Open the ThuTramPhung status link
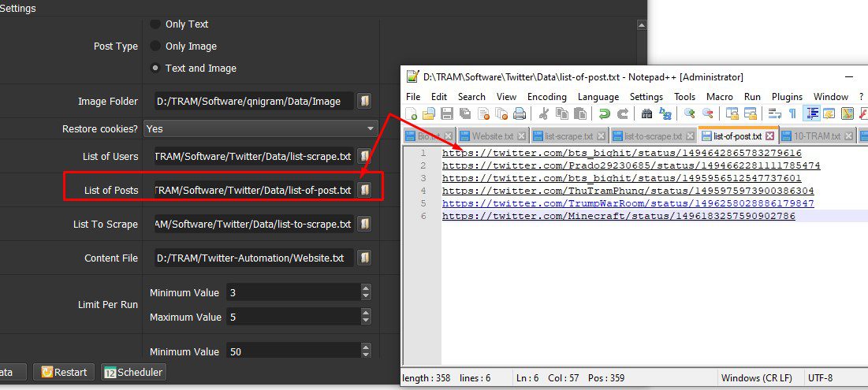868x390 pixels. [628, 191]
